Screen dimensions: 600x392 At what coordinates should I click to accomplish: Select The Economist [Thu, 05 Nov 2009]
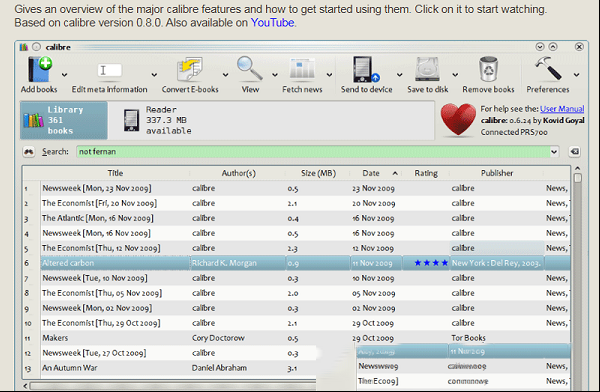point(102,293)
